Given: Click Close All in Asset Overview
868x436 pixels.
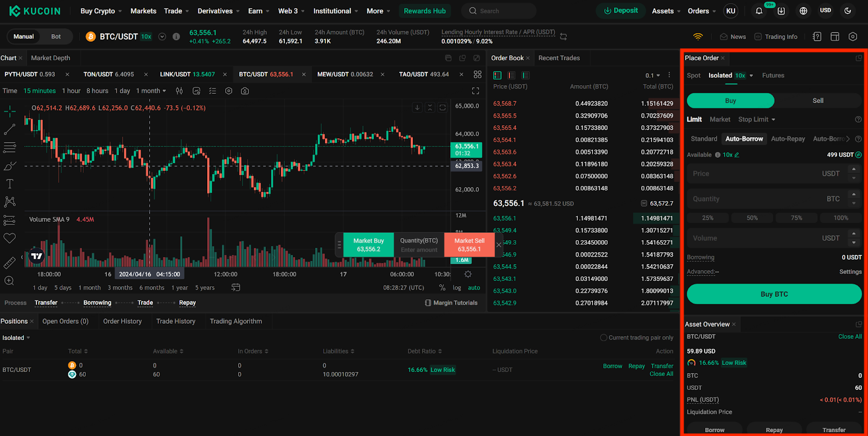Looking at the screenshot, I should tap(850, 337).
